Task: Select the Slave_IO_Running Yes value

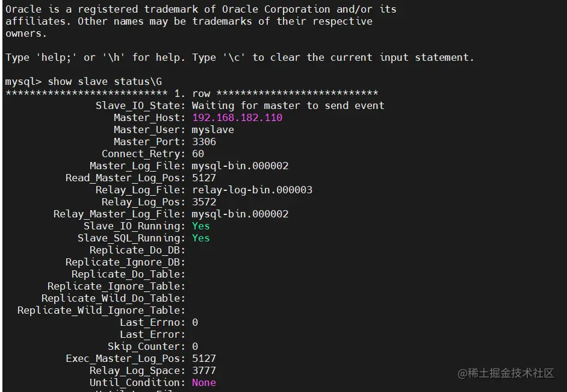Action: (200, 226)
